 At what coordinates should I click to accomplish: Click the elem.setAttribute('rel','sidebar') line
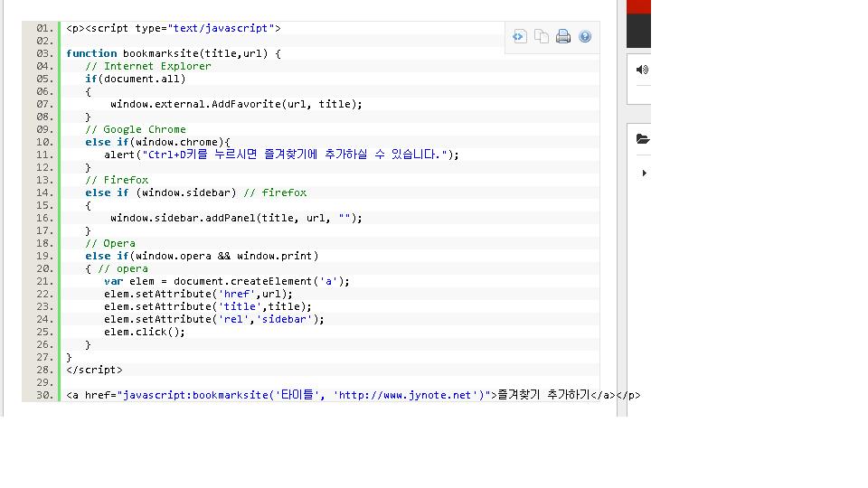[x=214, y=319]
